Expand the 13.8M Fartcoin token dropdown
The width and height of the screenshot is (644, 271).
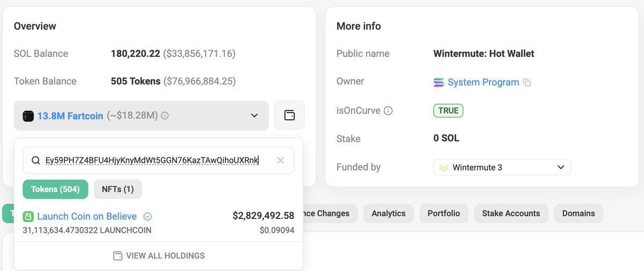click(141, 115)
